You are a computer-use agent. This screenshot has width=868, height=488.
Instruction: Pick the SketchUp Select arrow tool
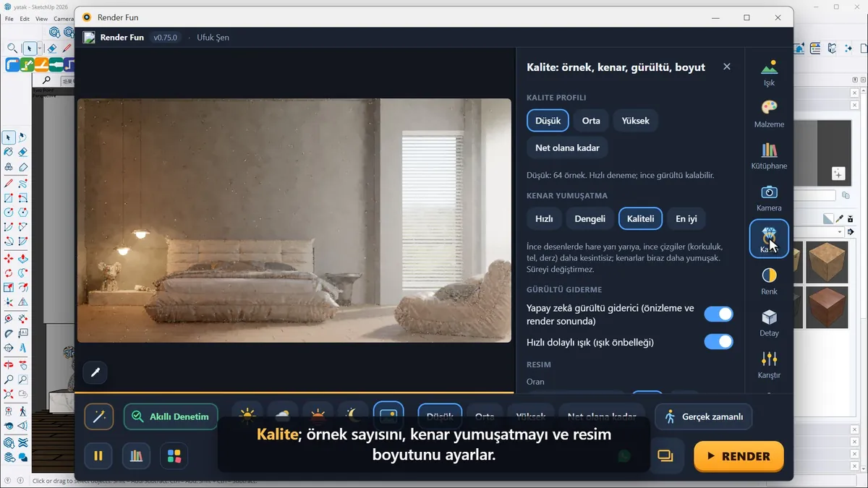[30, 48]
